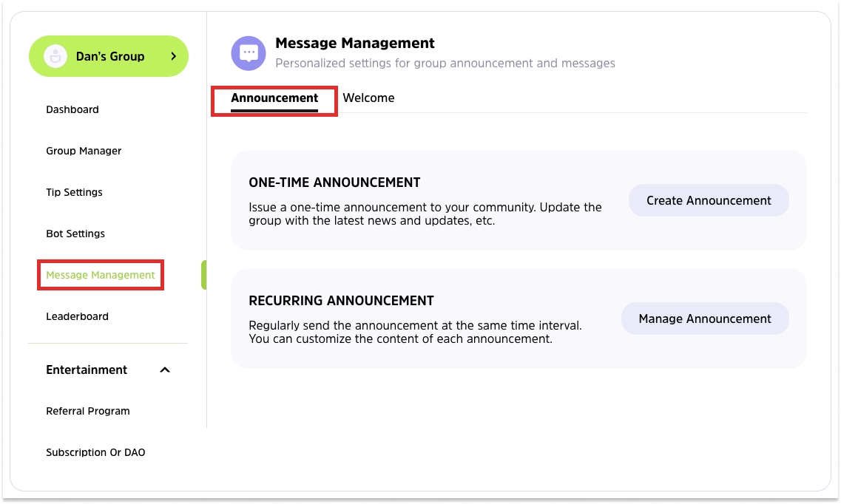Open Dashboard from the sidebar
The image size is (841, 504).
pos(72,109)
